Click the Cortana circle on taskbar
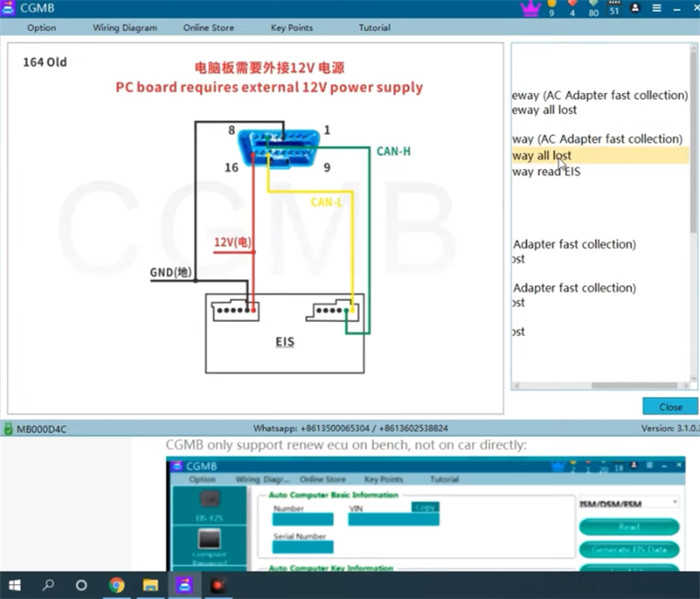This screenshot has width=700, height=599. pyautogui.click(x=81, y=585)
